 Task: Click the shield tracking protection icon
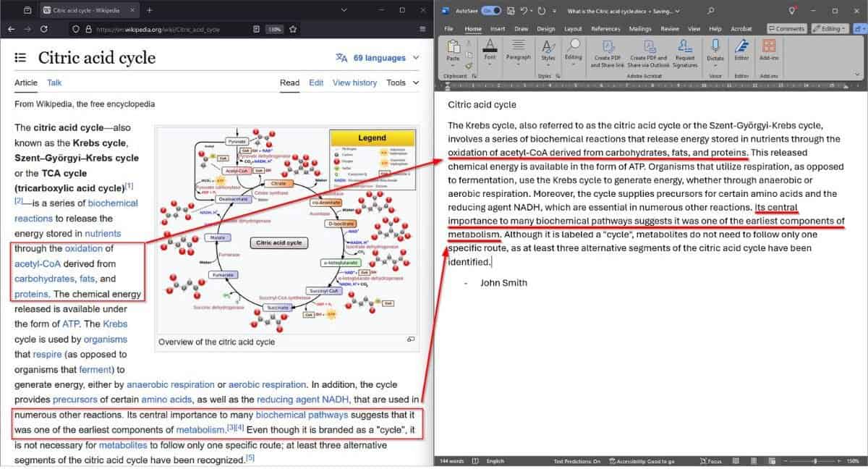point(75,29)
